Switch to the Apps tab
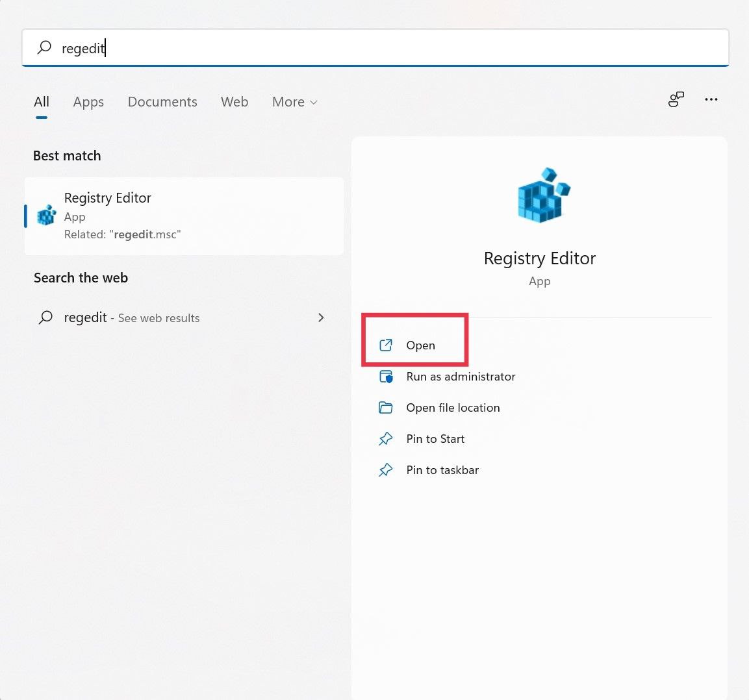 tap(88, 102)
